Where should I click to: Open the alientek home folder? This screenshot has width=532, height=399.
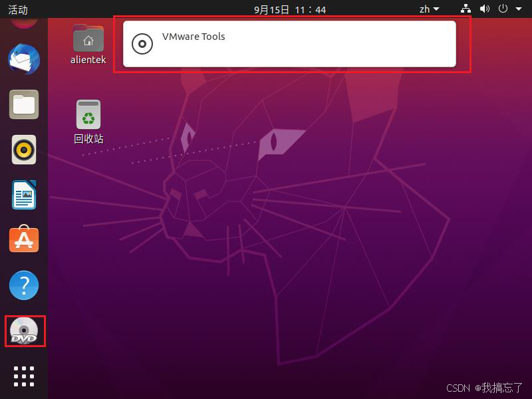88,44
